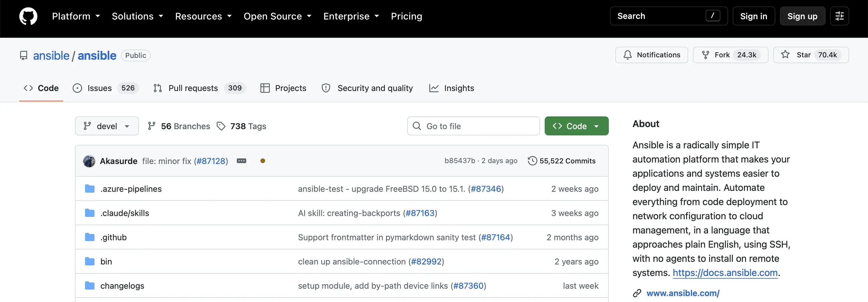Expand the commit message ellipsis button
The width and height of the screenshot is (868, 302).
coord(241,161)
